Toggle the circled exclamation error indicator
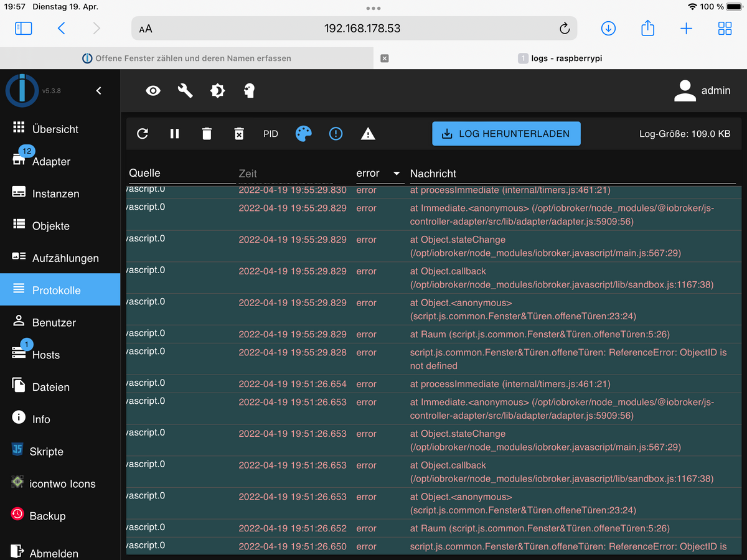 tap(336, 134)
